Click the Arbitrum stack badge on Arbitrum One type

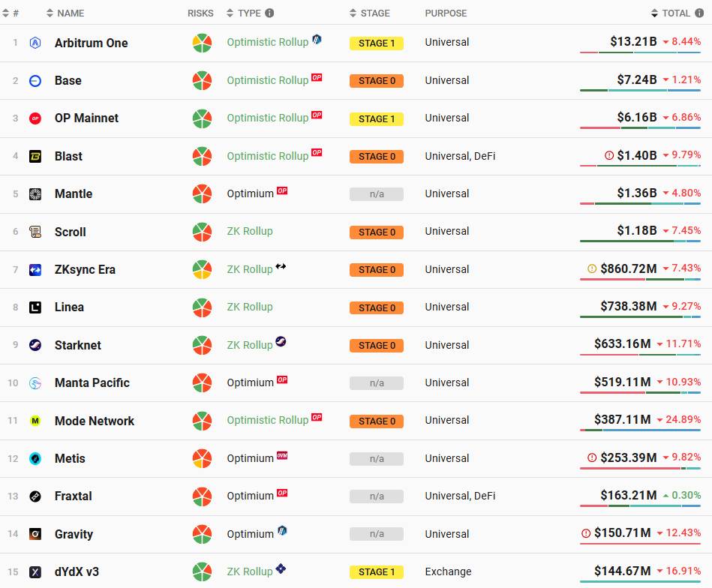coord(317,39)
